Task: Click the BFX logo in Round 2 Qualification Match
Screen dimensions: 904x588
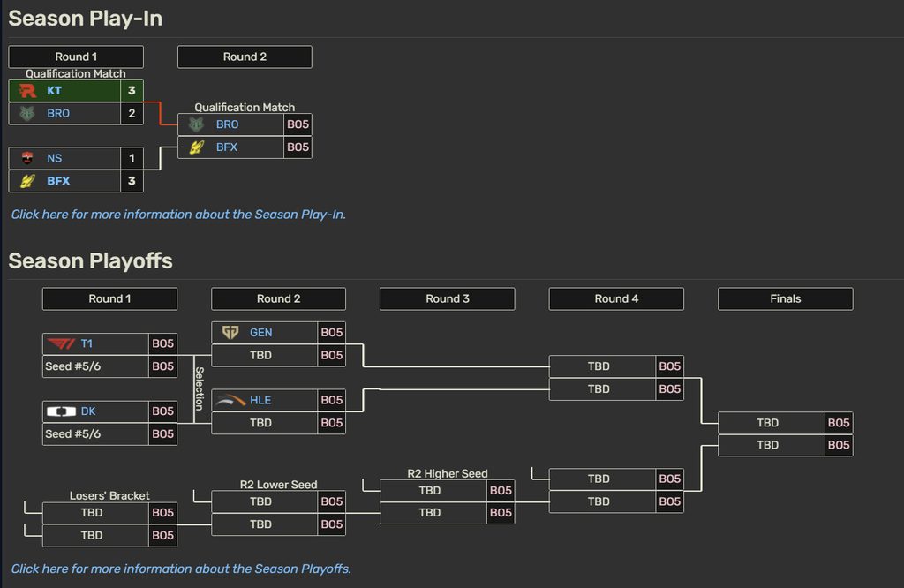Action: coord(197,147)
